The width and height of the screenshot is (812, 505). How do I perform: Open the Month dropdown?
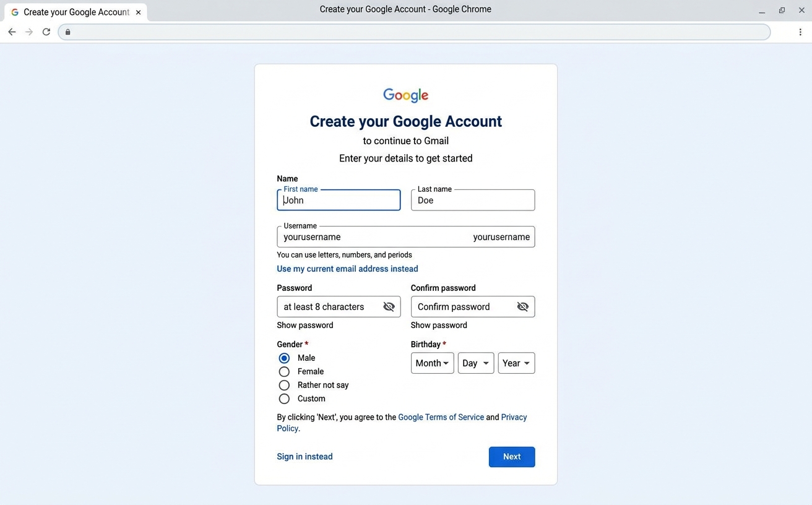click(432, 363)
